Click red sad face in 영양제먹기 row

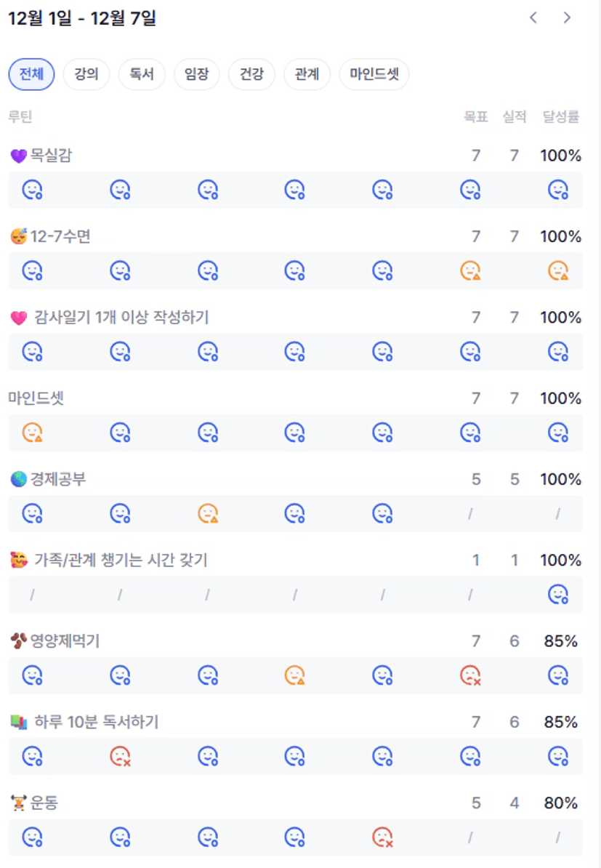470,676
